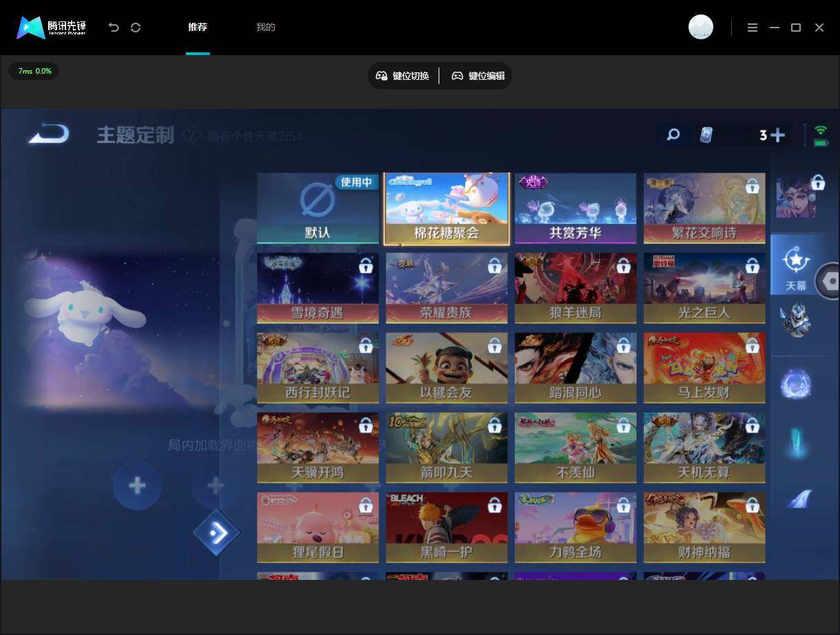This screenshot has height=635, width=840.
Task: Click the search magnifier icon
Action: 673,135
